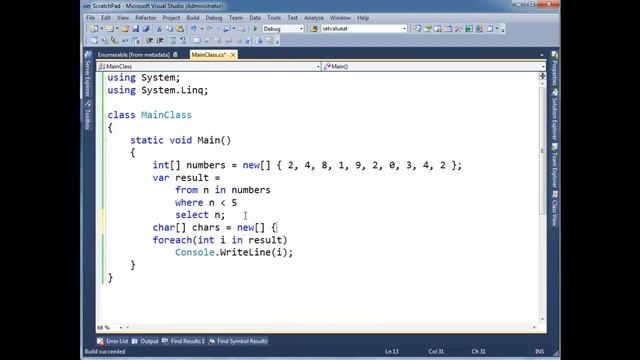
Task: Click the Toolbox wrench icon in toolbar
Action: tap(458, 29)
